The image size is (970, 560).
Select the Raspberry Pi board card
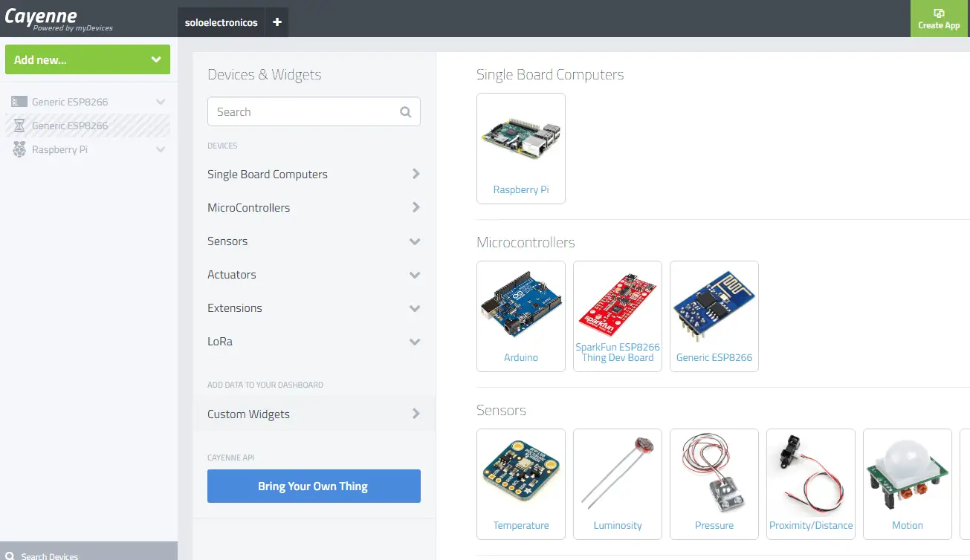coord(521,149)
